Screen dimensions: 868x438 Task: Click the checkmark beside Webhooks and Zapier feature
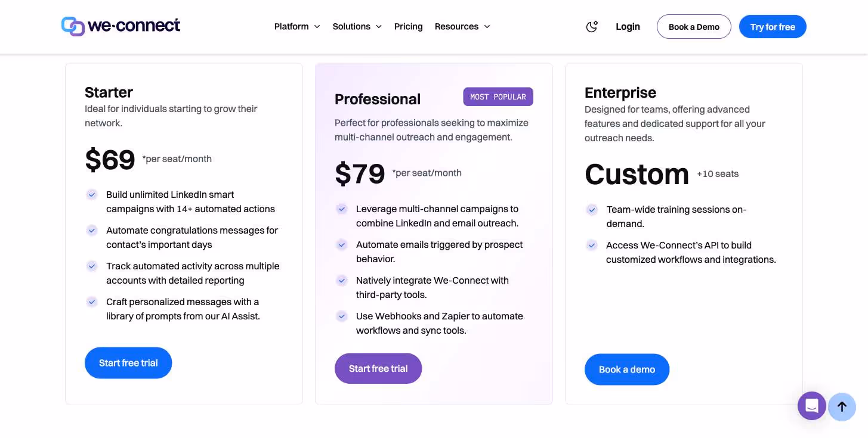click(342, 316)
